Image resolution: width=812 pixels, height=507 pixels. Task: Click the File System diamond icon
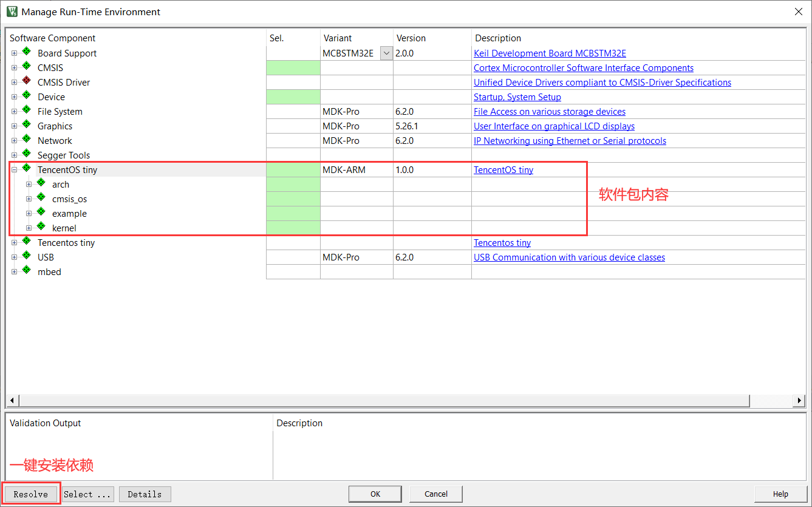[26, 111]
